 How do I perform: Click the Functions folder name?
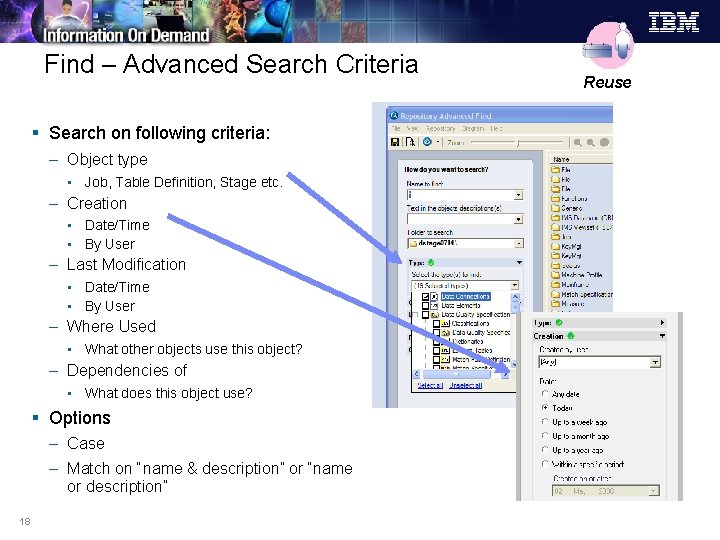pos(574,198)
